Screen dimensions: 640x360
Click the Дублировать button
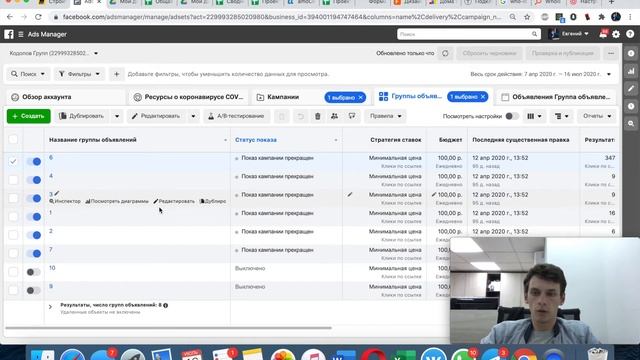coord(82,116)
